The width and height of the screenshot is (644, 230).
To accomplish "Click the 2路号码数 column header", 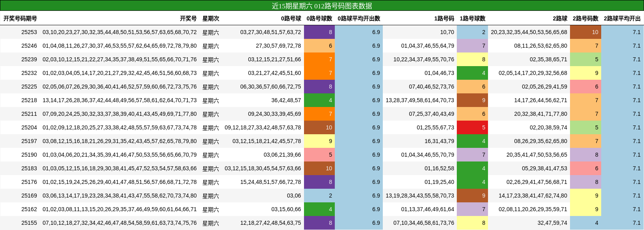I will click(585, 18).
